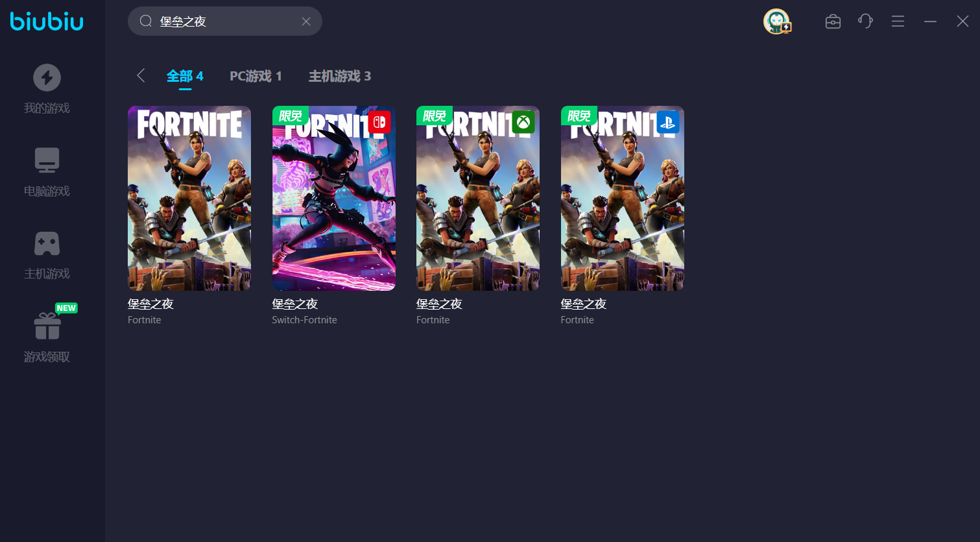Open the hamburger menu
This screenshot has height=542, width=980.
(x=898, y=21)
